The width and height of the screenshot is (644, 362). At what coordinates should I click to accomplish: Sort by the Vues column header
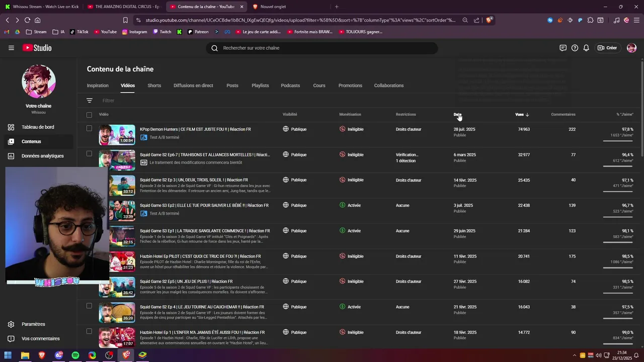[522, 115]
